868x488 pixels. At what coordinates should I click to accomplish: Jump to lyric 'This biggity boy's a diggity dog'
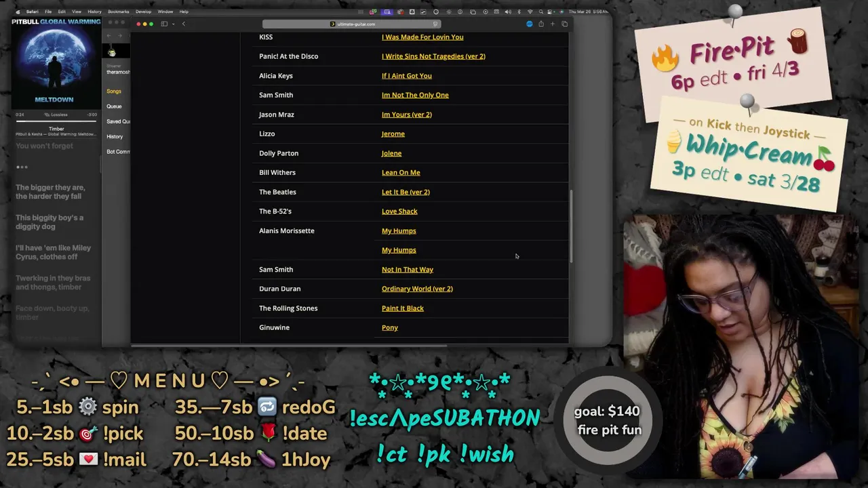coord(50,222)
